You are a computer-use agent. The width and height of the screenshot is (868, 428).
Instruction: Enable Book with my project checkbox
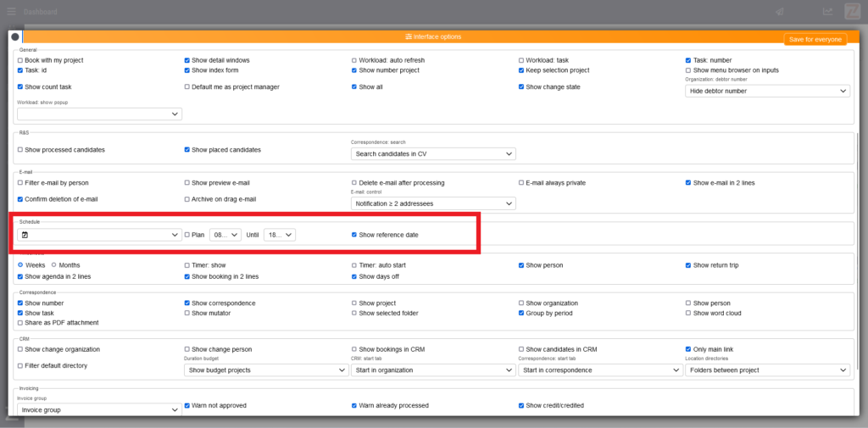point(20,61)
